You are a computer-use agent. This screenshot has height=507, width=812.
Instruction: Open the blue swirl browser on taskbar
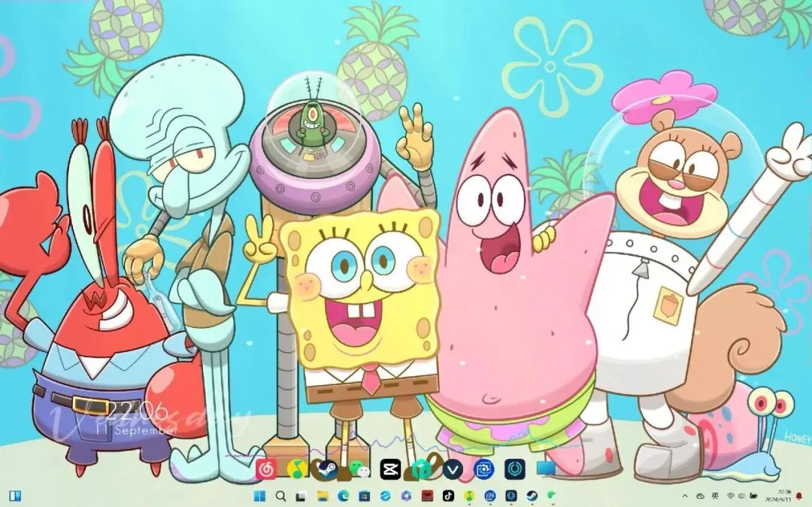[385, 496]
